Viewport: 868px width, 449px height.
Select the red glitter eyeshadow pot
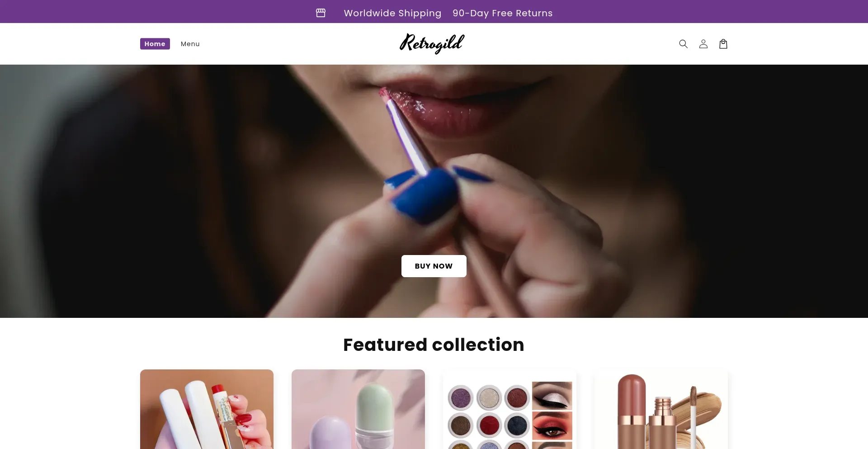[x=489, y=425]
